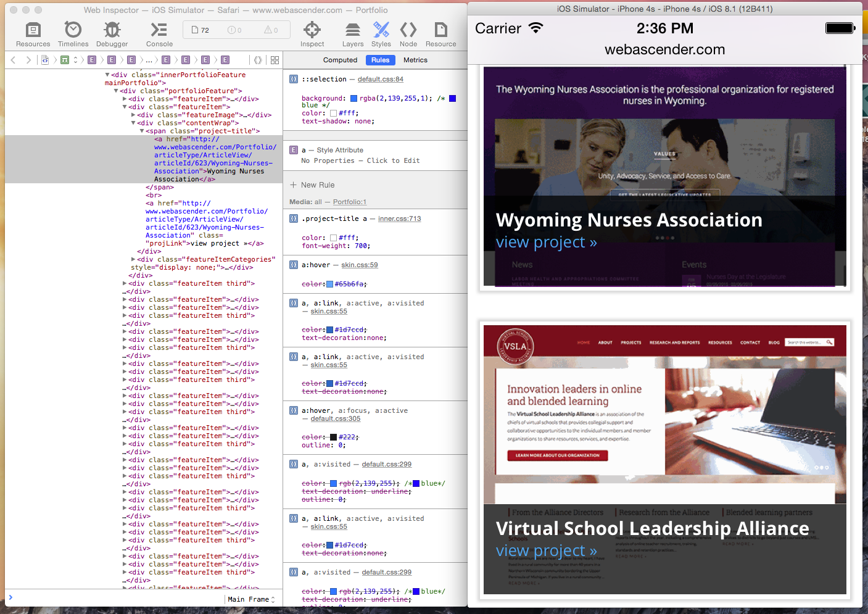Expand the featureImage div node
The image size is (868, 614).
click(133, 115)
